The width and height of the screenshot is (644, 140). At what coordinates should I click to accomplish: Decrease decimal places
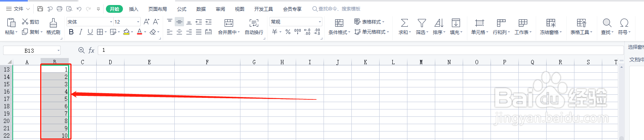[x=317, y=32]
